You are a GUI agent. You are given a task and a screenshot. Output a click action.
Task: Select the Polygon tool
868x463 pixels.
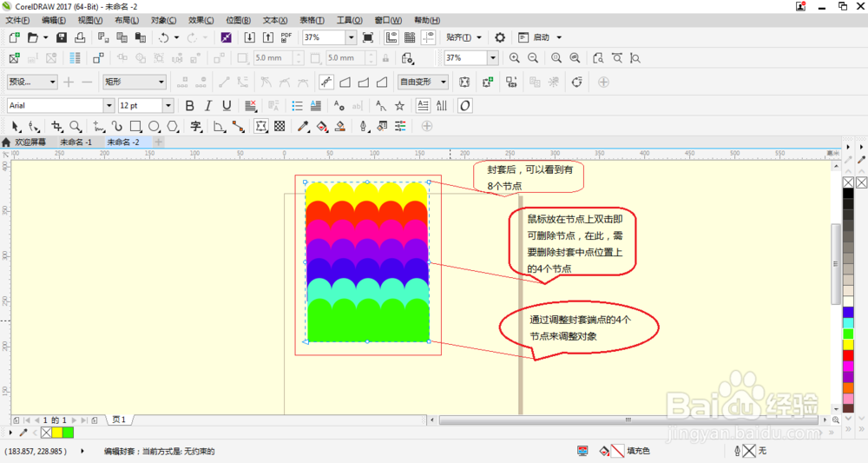click(x=173, y=126)
